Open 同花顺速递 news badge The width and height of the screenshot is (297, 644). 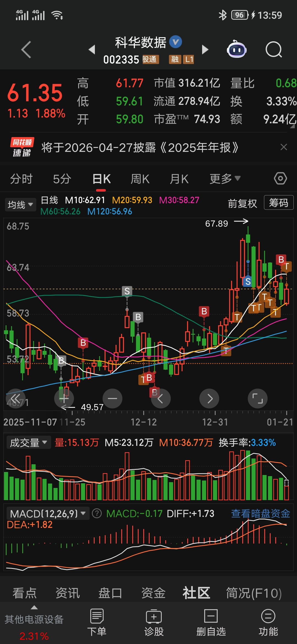[x=22, y=147]
